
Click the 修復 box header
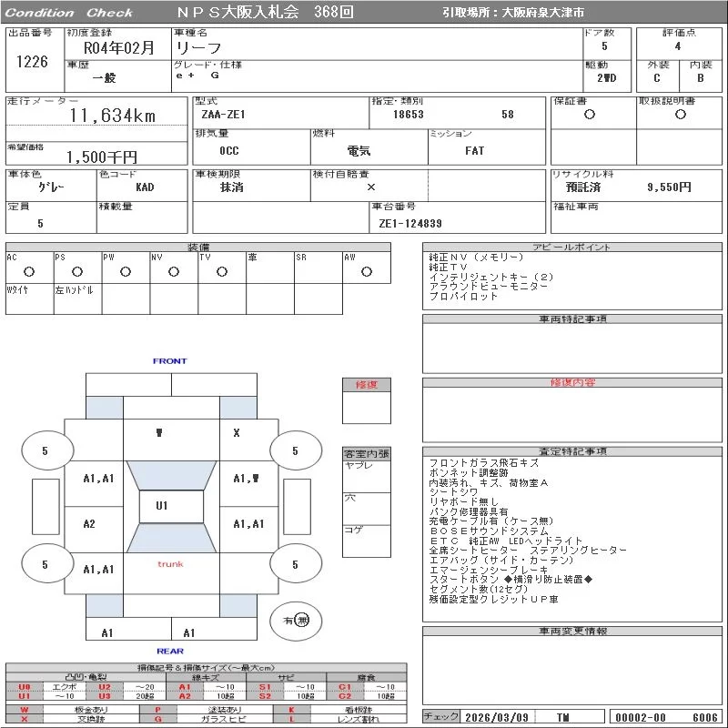click(x=367, y=385)
